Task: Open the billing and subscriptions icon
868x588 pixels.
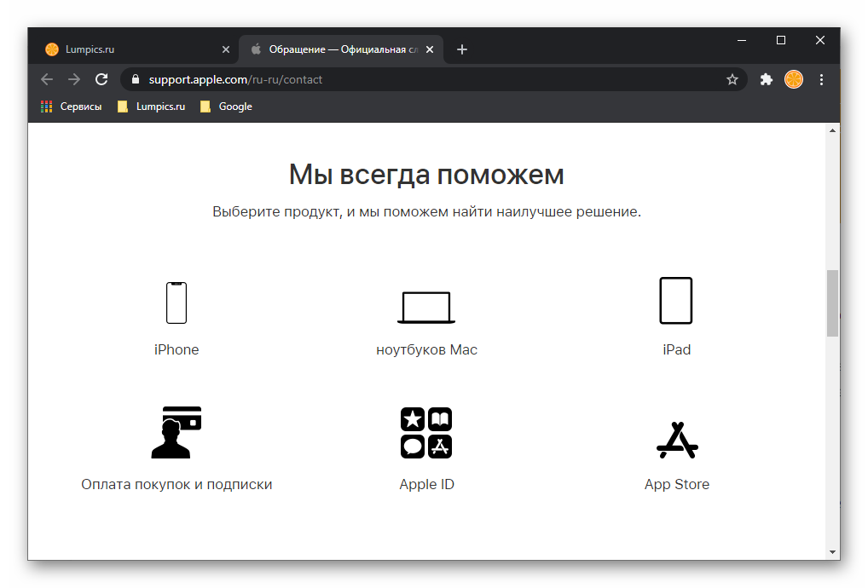Action: click(x=176, y=433)
